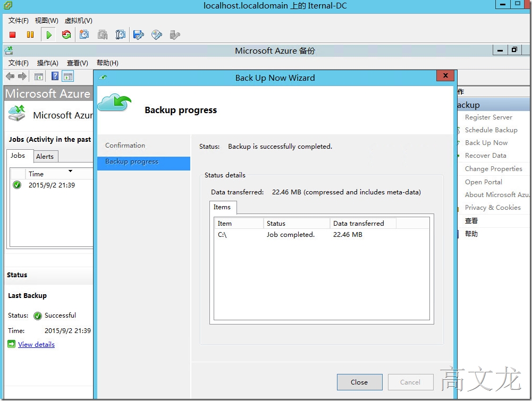532x401 pixels.
Task: Select Back Up Now action
Action: [x=486, y=143]
